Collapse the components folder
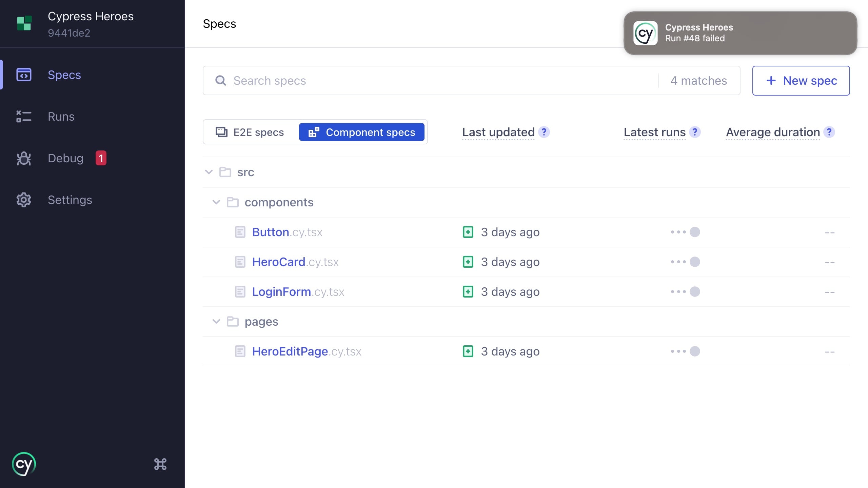 tap(216, 202)
